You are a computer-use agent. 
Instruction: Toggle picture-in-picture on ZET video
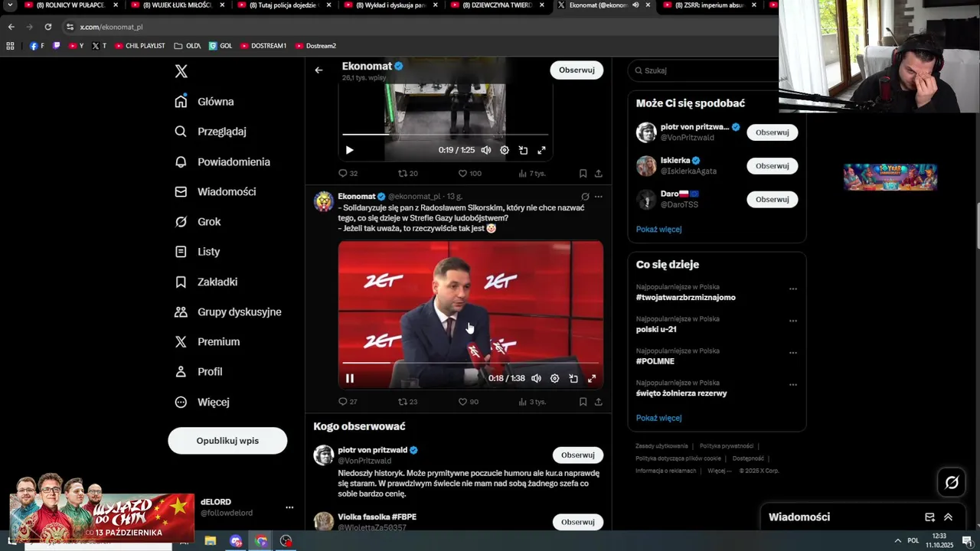(x=573, y=378)
